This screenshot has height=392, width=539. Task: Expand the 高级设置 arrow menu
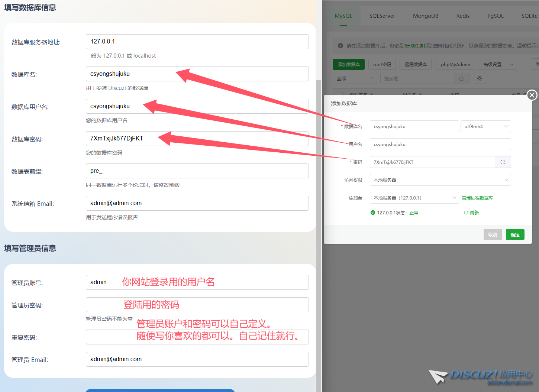511,64
